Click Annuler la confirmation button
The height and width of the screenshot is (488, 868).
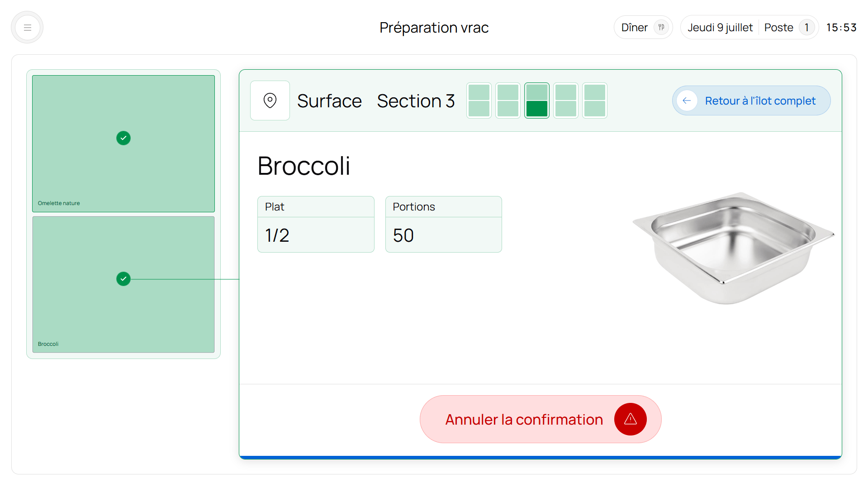pyautogui.click(x=541, y=419)
